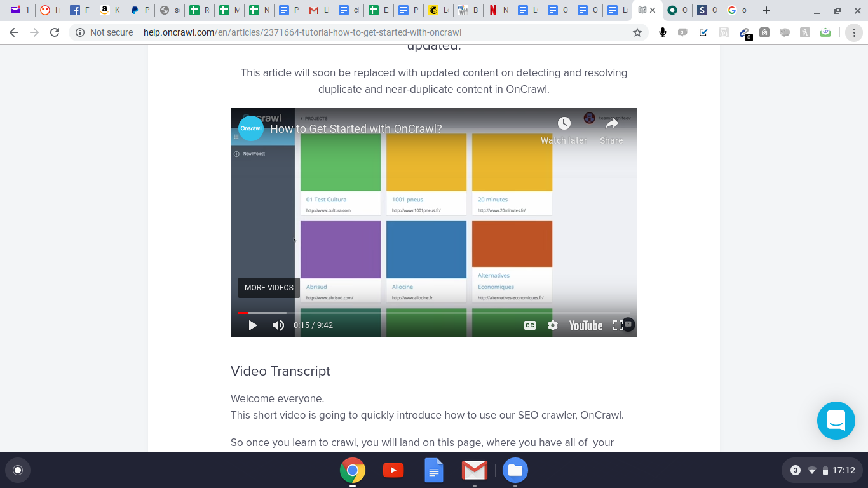Open the video title link
This screenshot has width=868, height=488.
[x=356, y=129]
